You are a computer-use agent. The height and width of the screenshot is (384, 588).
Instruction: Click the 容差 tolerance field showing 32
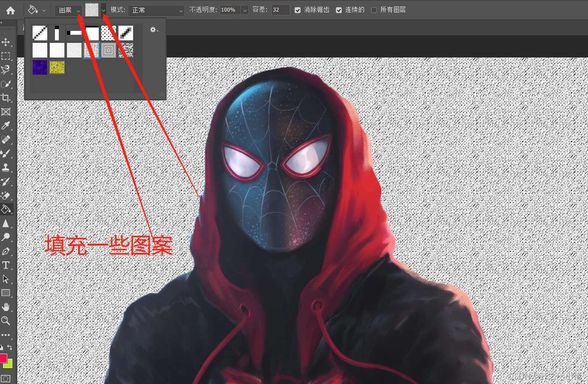281,10
